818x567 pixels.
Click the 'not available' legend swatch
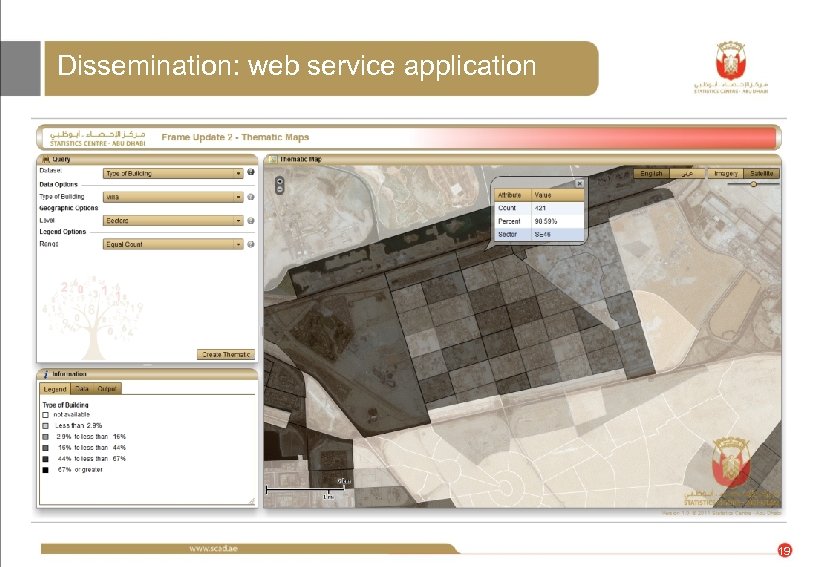coord(45,415)
